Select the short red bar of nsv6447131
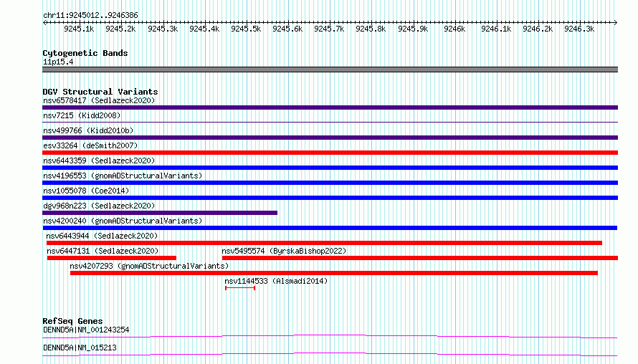The image size is (638, 364). click(112, 258)
